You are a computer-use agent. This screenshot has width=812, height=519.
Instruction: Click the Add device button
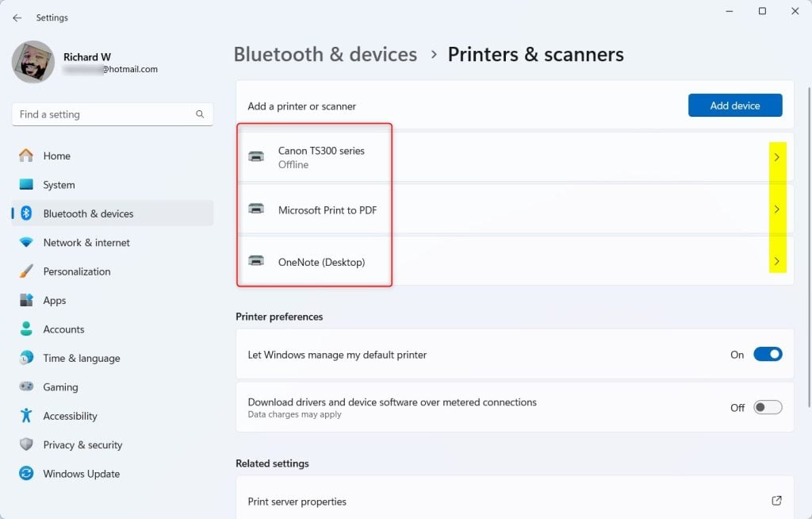(735, 106)
